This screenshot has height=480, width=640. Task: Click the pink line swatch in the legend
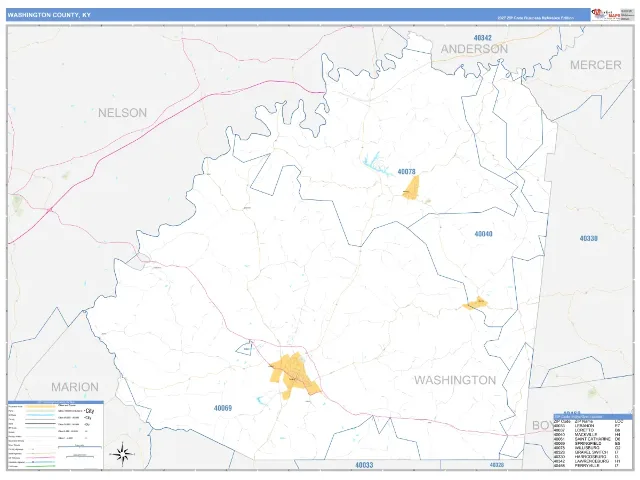40,458
